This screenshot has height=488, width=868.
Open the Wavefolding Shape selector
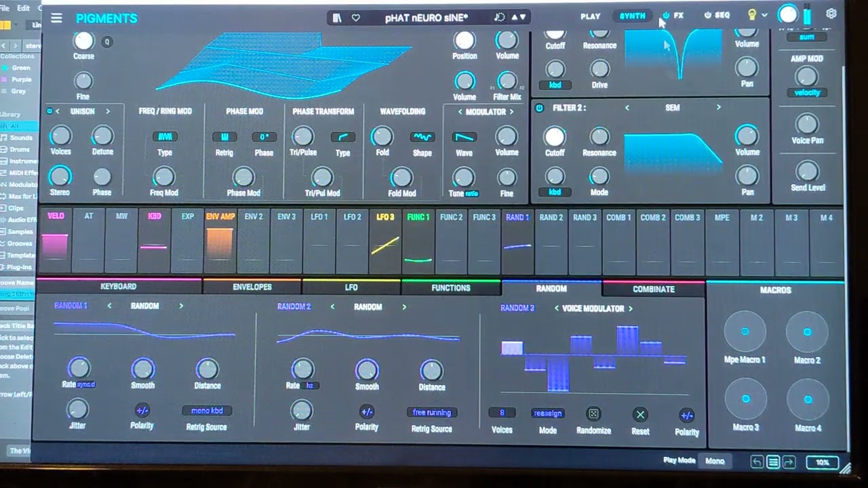[x=422, y=137]
